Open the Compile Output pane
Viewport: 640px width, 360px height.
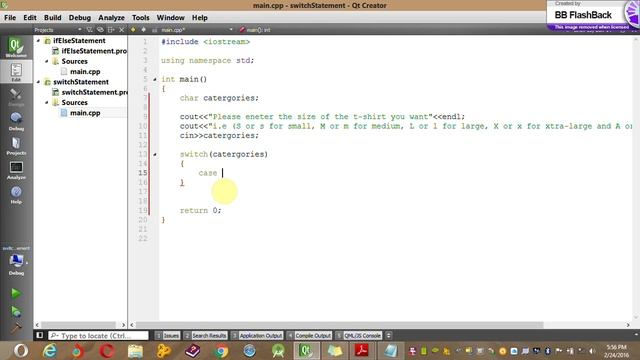pyautogui.click(x=309, y=336)
